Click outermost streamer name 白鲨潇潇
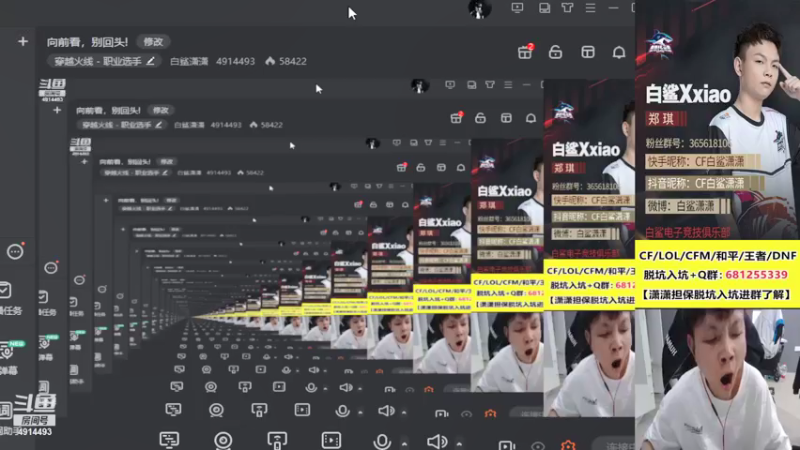800x450 pixels. (189, 61)
